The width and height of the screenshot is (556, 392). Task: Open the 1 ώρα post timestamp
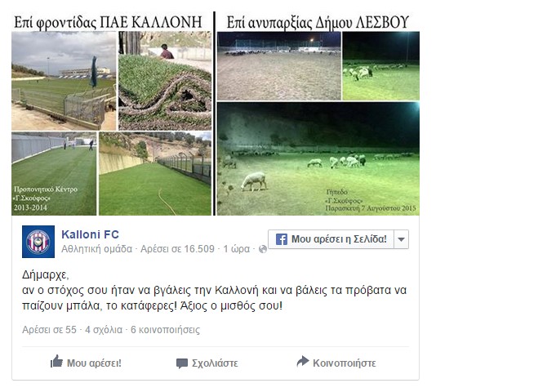236,249
